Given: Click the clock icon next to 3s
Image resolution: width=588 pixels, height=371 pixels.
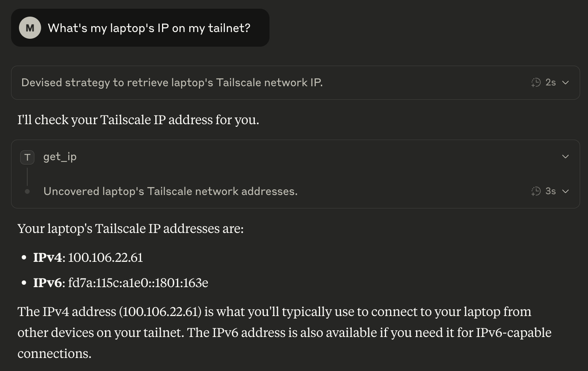Looking at the screenshot, I should pyautogui.click(x=536, y=191).
